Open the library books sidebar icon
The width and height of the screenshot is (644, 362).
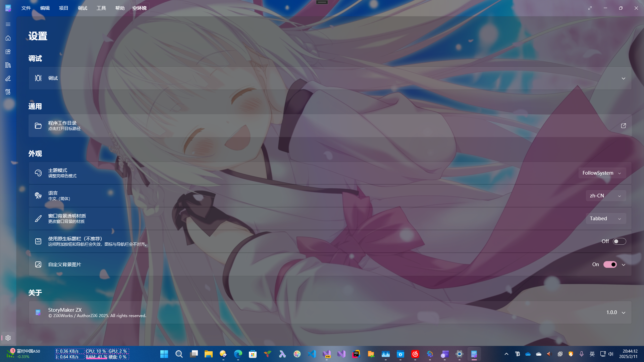8,65
